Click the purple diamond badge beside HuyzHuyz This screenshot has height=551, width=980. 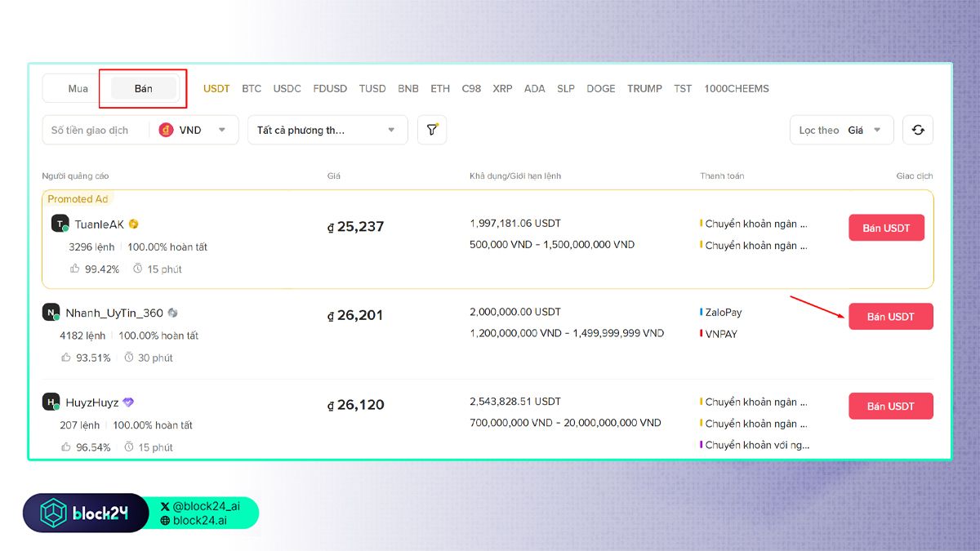click(128, 402)
